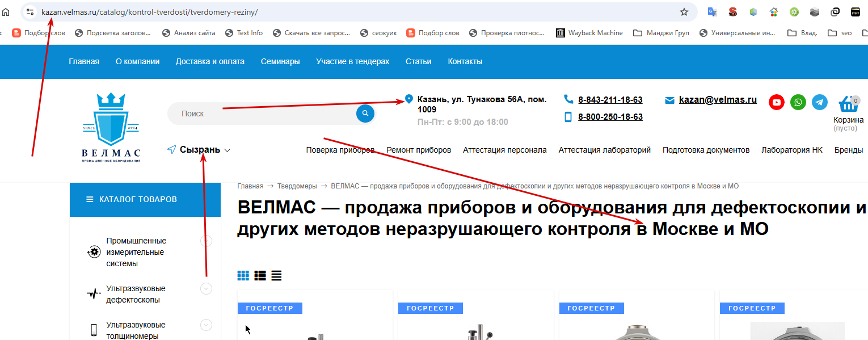Open the Text Info bookmark
This screenshot has height=340, width=868.
click(244, 33)
